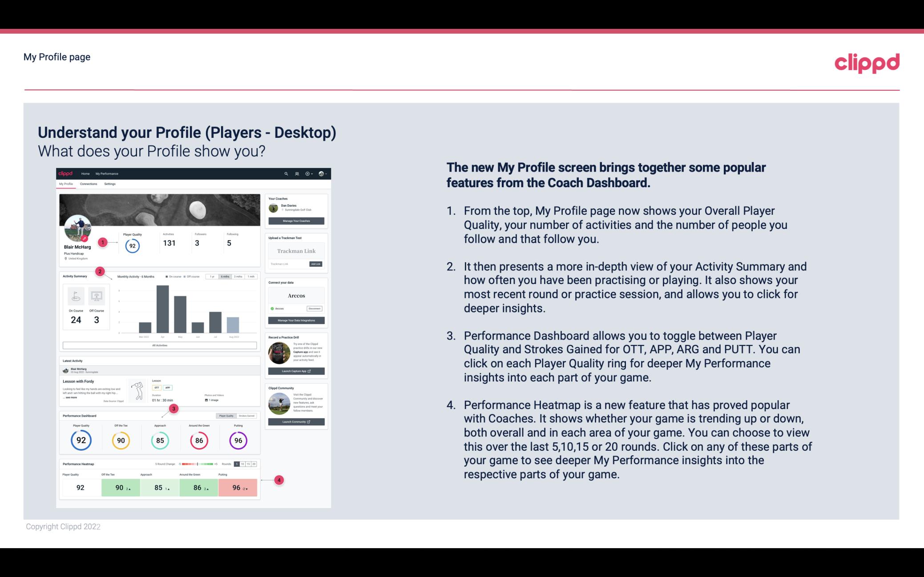Open the My Profile tab
The image size is (924, 577).
coord(67,185)
